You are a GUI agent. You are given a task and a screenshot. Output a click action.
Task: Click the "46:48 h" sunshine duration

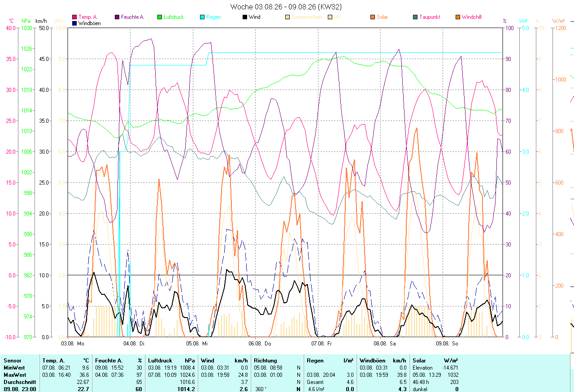coord(422,382)
